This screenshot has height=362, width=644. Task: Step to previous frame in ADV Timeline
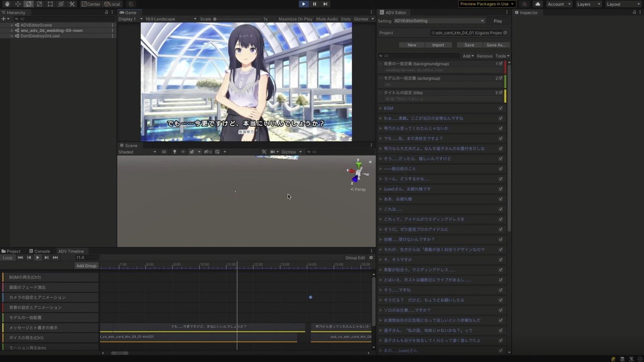point(30,258)
